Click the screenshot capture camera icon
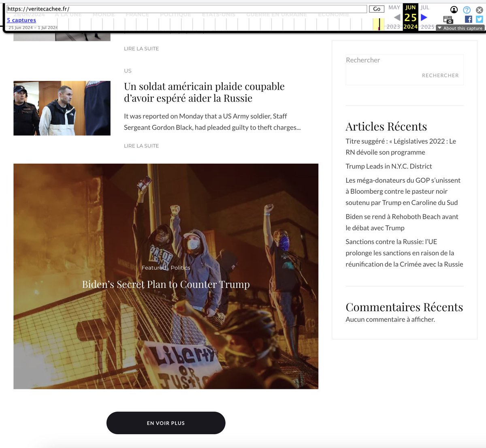Viewport: 486px width, 448px height. 448,19
